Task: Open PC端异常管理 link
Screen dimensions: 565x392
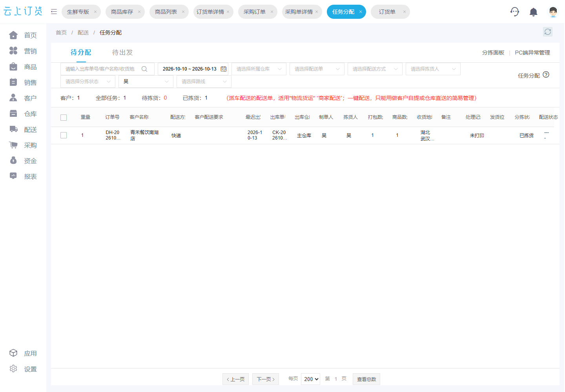Action: tap(532, 53)
